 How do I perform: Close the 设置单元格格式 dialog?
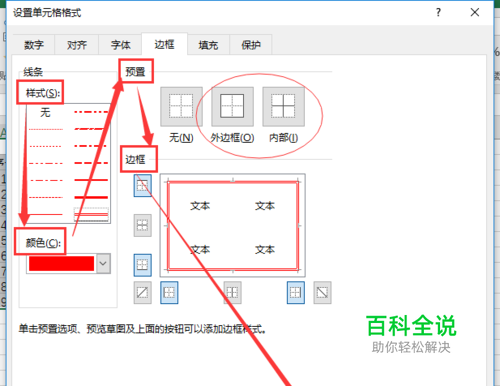pyautogui.click(x=475, y=13)
